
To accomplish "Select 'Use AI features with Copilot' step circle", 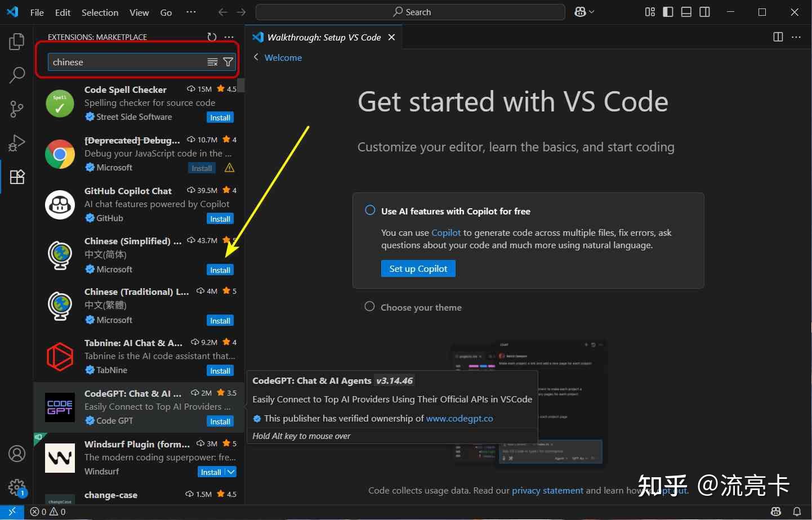I will (x=370, y=210).
